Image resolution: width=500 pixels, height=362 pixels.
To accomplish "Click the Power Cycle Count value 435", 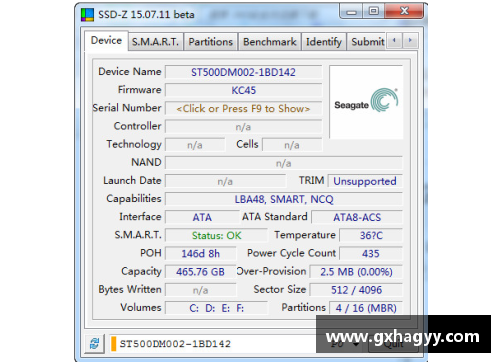I will tap(371, 254).
